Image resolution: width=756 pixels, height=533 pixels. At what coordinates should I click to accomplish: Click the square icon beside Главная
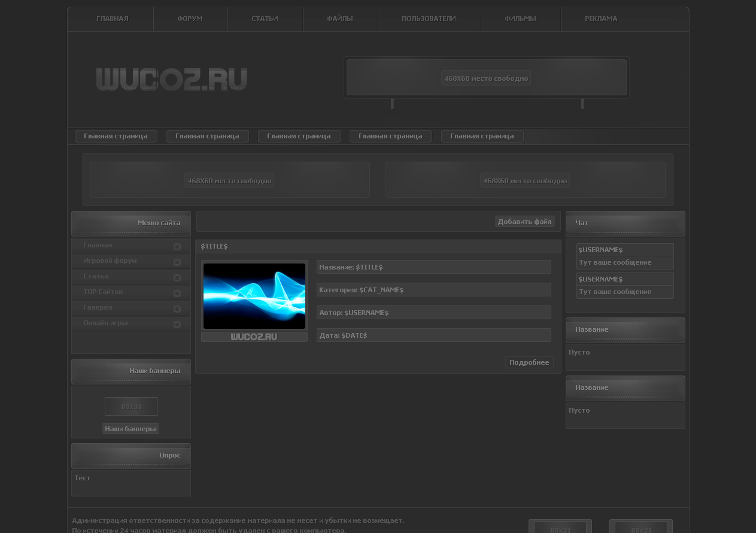coord(177,247)
